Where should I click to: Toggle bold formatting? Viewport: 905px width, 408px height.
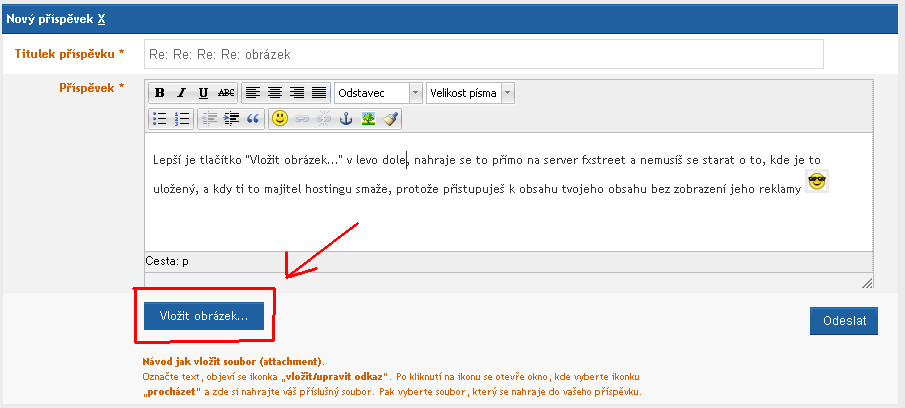pyautogui.click(x=160, y=93)
